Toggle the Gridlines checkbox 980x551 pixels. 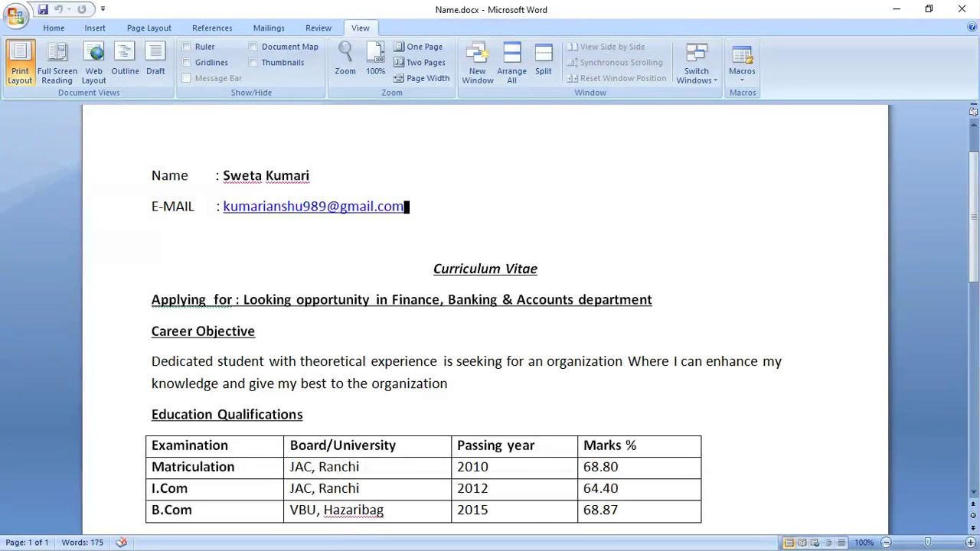(x=187, y=63)
